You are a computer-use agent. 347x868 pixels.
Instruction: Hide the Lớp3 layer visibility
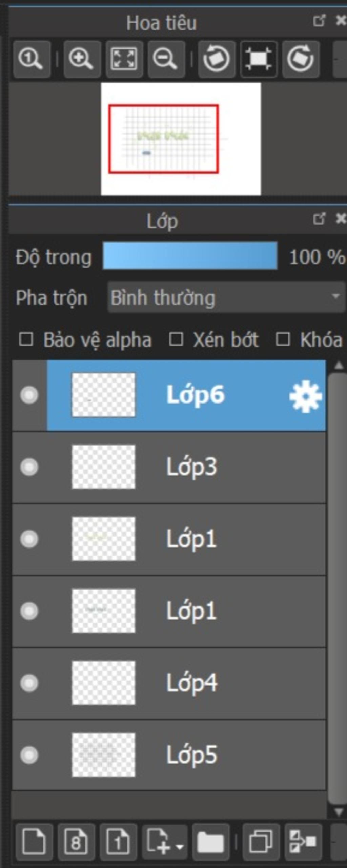point(29,467)
